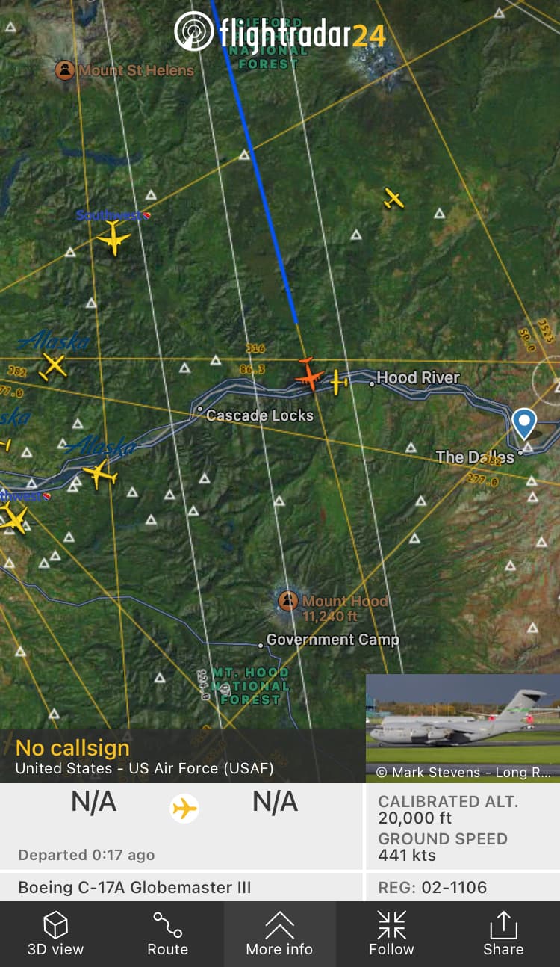Viewport: 560px width, 967px height.
Task: Tap the REG: 02-1106 registration field
Action: pyautogui.click(x=463, y=887)
